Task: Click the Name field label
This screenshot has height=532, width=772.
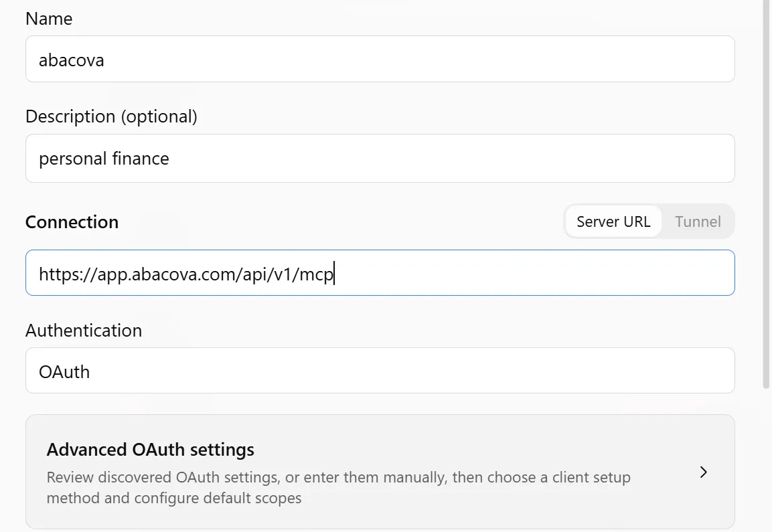Action: pos(49,19)
